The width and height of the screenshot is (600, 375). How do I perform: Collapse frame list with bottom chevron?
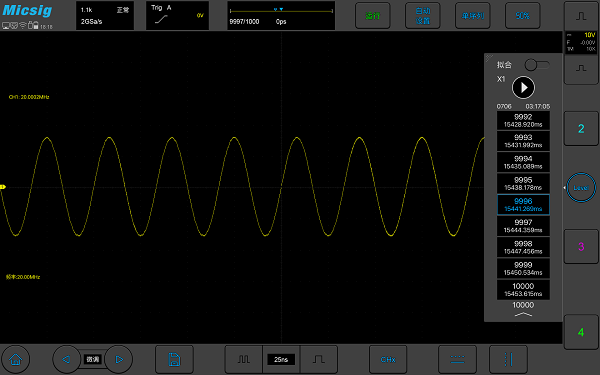click(523, 315)
